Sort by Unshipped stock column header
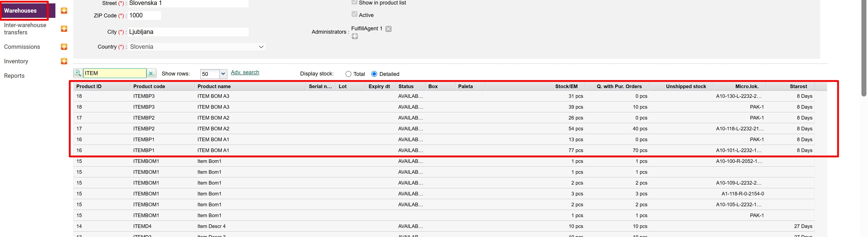 [x=682, y=87]
